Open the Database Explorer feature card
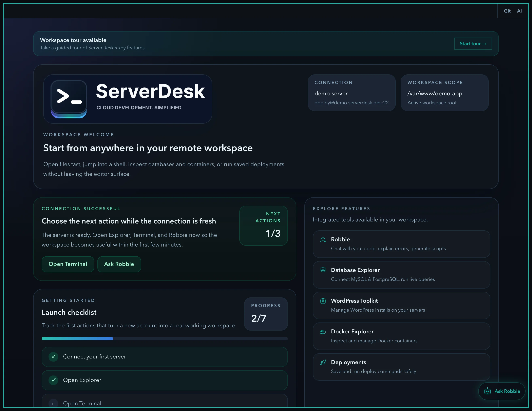 [x=401, y=275]
